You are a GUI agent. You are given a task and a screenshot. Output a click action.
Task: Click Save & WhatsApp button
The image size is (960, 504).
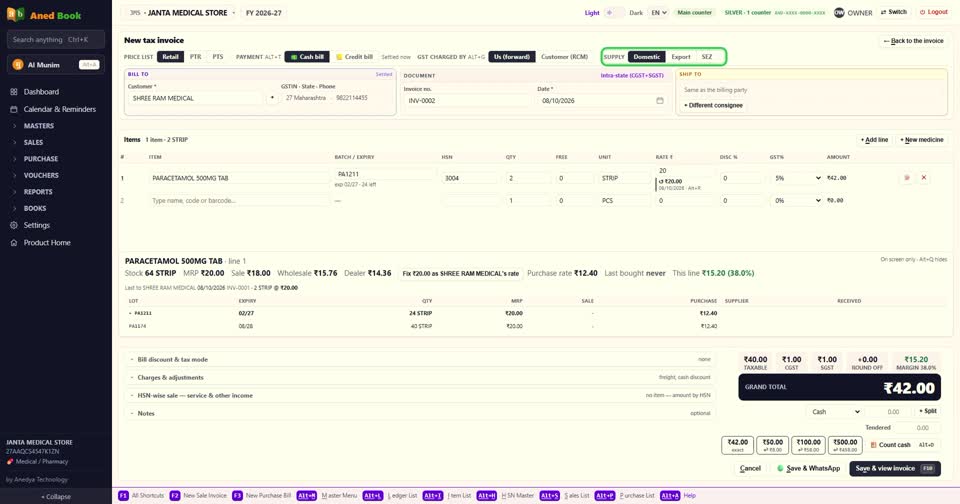808,468
